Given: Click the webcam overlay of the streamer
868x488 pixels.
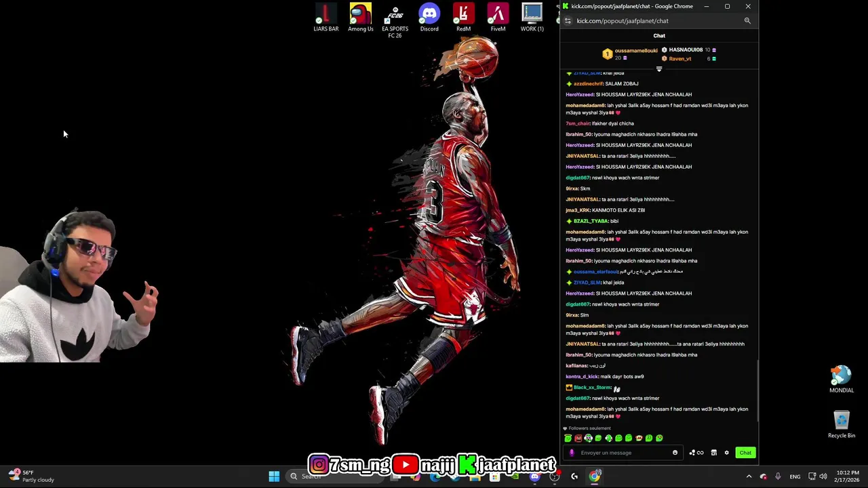Looking at the screenshot, I should coord(79,285).
